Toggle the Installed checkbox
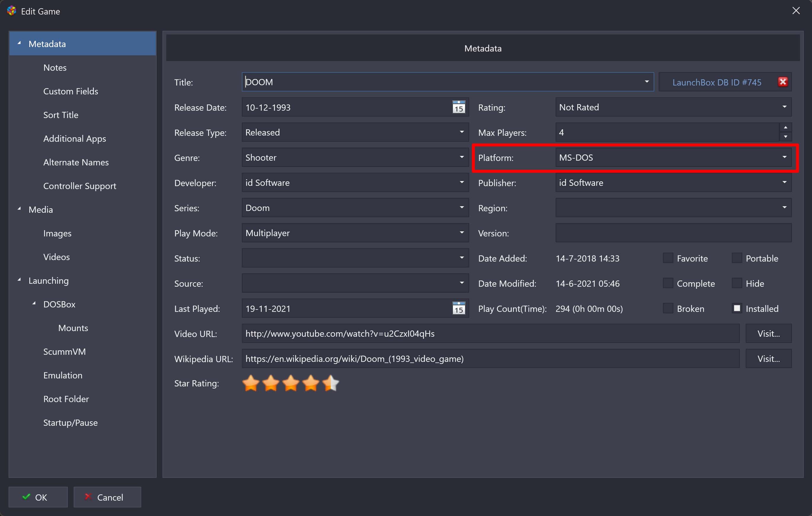812x516 pixels. [737, 308]
